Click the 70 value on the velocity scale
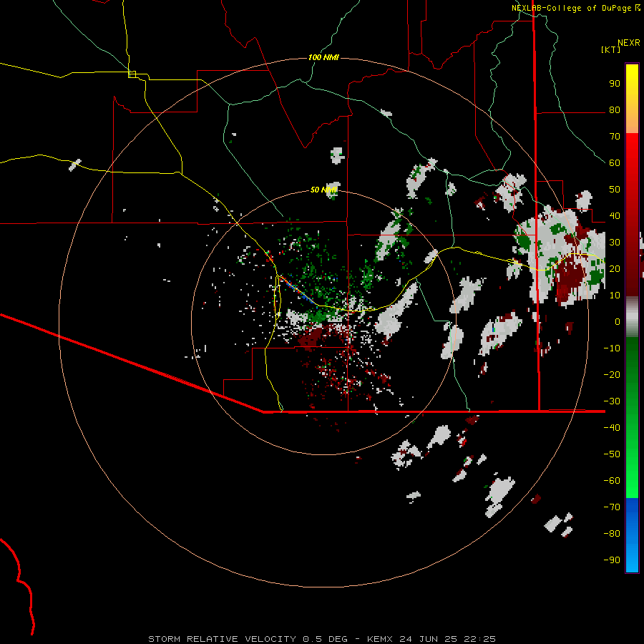This screenshot has height=644, width=644. 615,137
